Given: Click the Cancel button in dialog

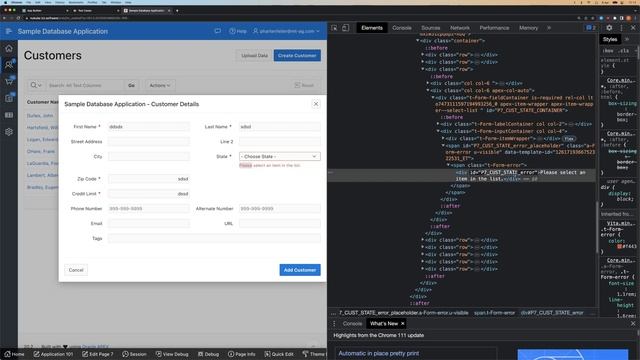Looking at the screenshot, I should (76, 270).
